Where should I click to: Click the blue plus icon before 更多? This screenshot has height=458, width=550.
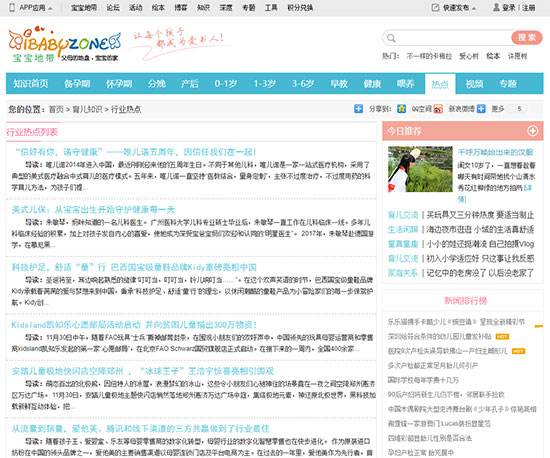pos(481,109)
